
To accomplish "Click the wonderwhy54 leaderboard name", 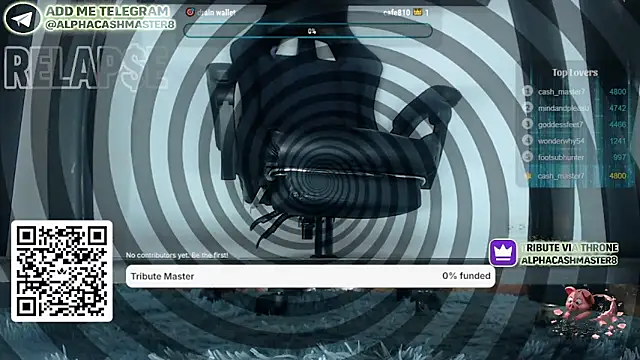I will (x=561, y=141).
